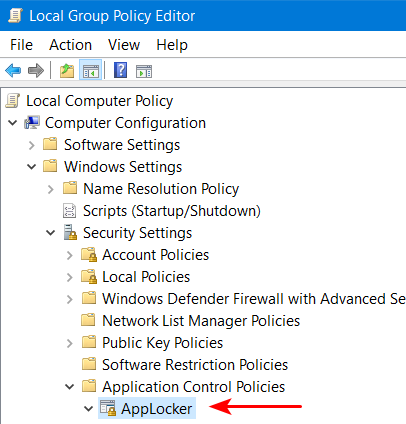Select Account Policies label

click(x=156, y=255)
